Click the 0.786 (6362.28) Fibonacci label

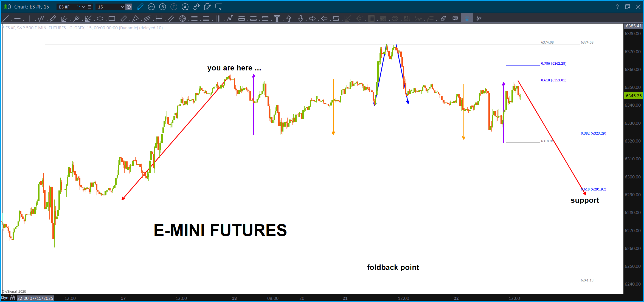(x=553, y=64)
